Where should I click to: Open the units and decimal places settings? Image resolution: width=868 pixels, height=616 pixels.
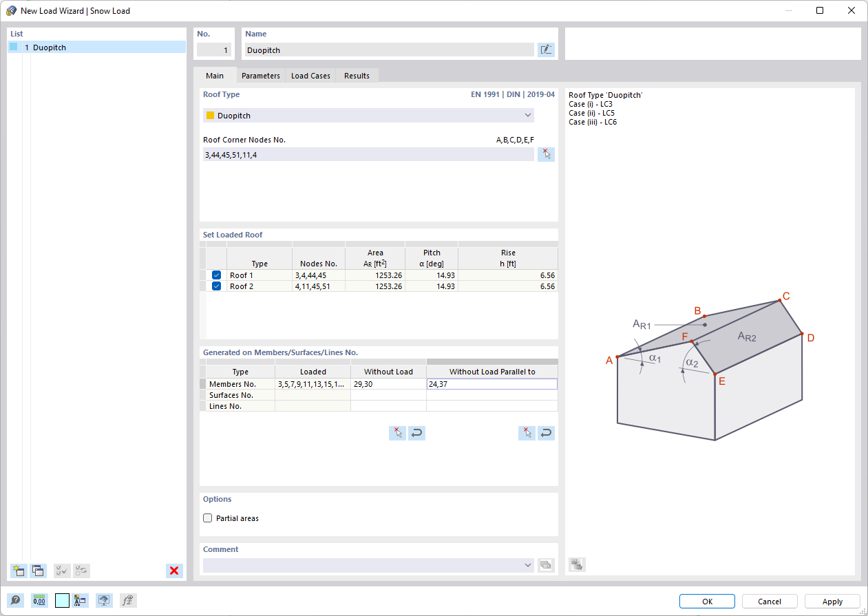39,600
